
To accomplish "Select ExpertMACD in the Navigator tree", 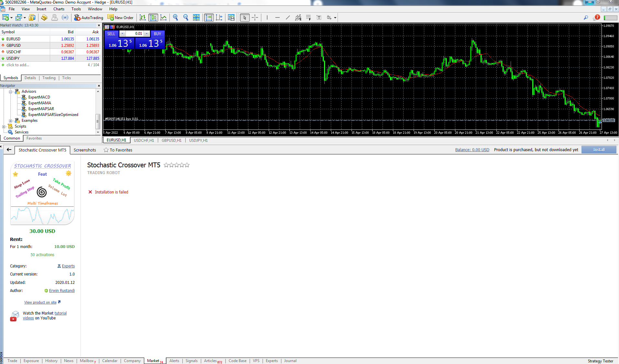I will (x=39, y=97).
